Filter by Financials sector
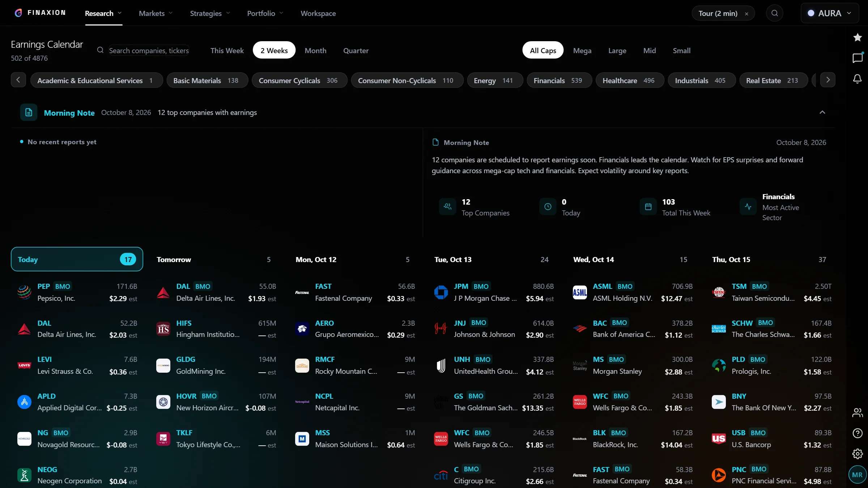 click(x=559, y=80)
